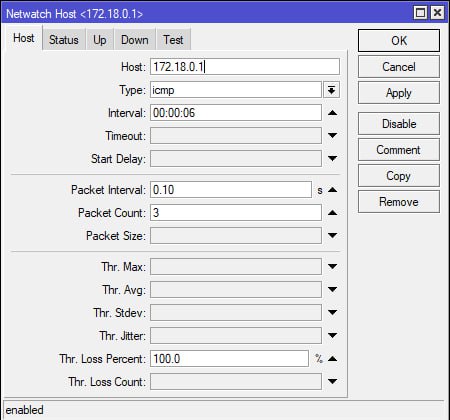450x420 pixels.
Task: Click the 'enabled' status bar text
Action: (x=25, y=410)
